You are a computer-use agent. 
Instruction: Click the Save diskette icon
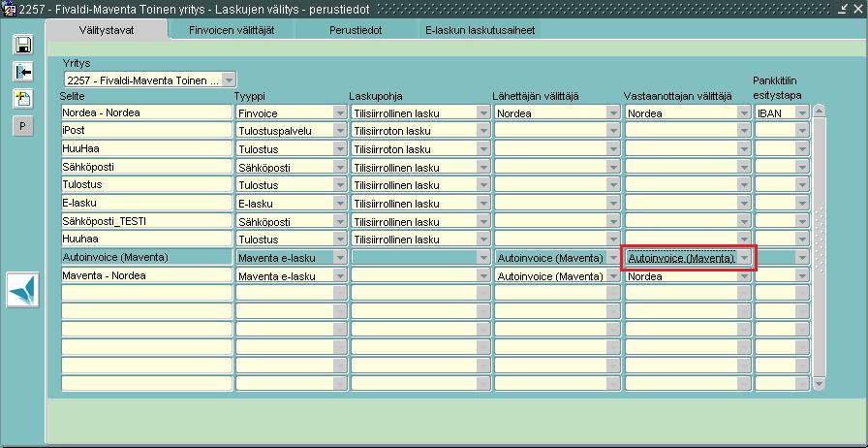point(22,45)
